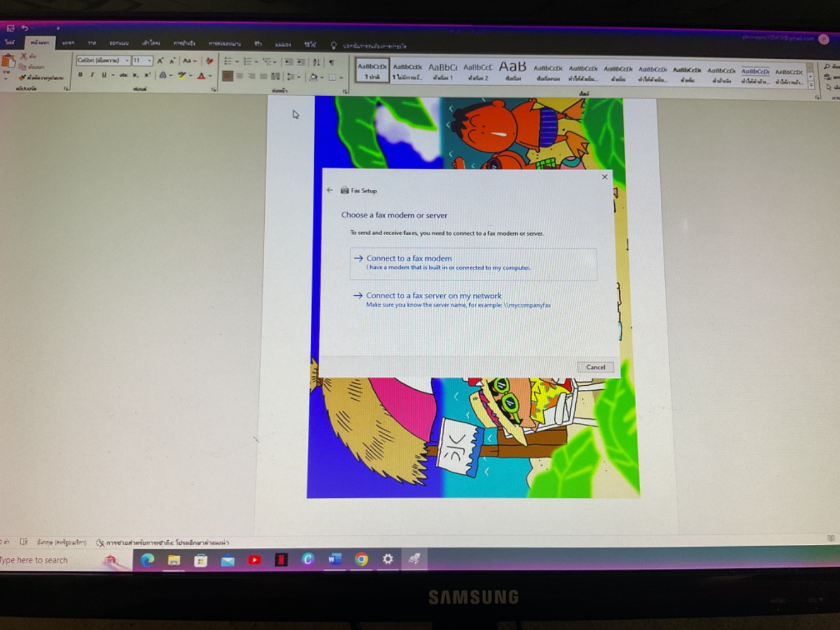This screenshot has width=840, height=630.
Task: Expand the Numbering list dropdown
Action: pos(256,62)
